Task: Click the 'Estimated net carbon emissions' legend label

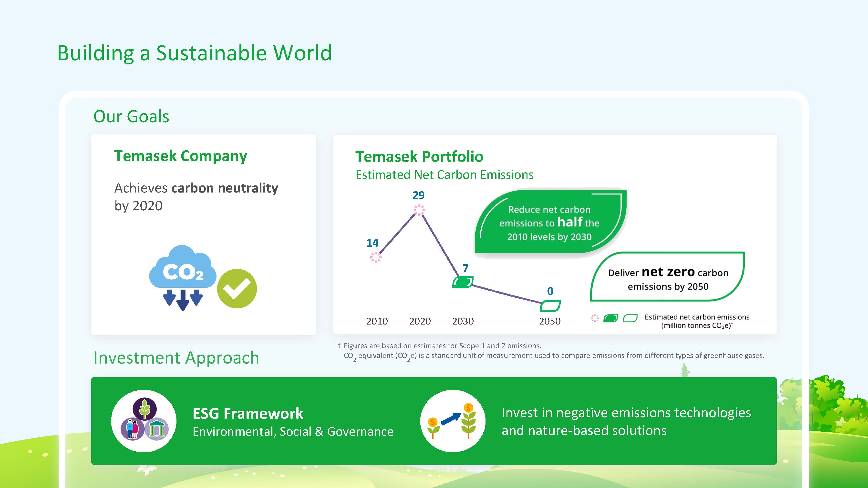Action: coord(697,321)
